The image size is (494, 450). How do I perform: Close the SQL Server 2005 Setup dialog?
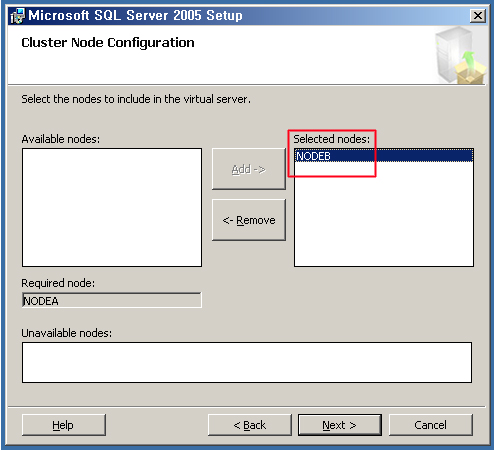[x=477, y=16]
